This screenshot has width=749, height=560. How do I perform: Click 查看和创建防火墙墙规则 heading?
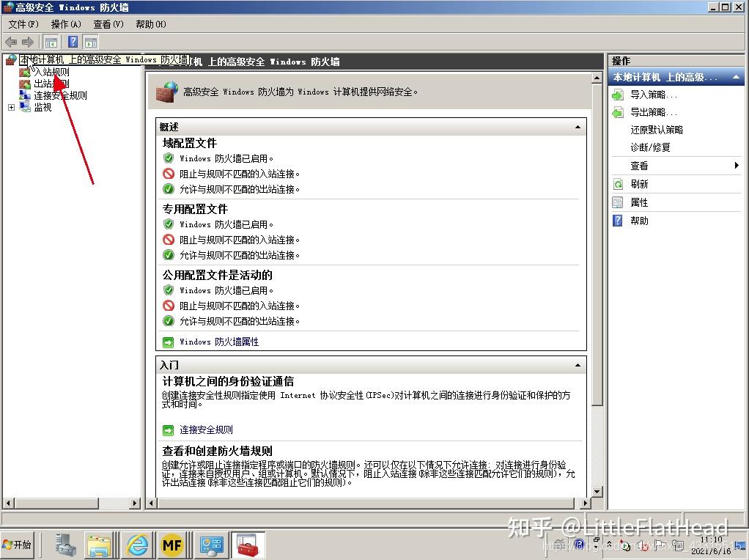(x=218, y=451)
